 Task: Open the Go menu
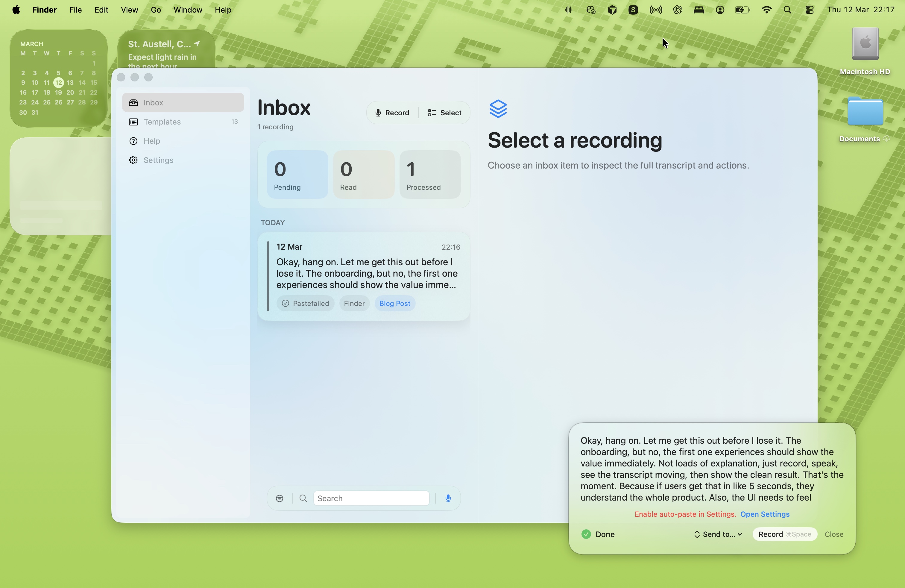tap(156, 10)
